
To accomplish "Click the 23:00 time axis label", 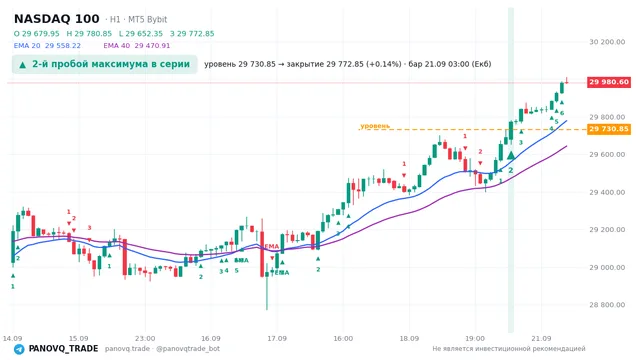I will click(145, 338).
